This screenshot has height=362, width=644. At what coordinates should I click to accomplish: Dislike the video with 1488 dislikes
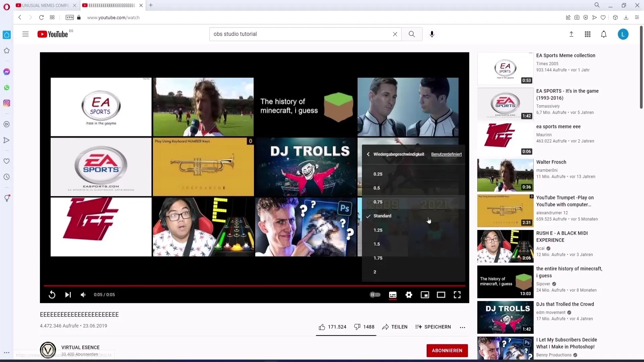click(364, 327)
